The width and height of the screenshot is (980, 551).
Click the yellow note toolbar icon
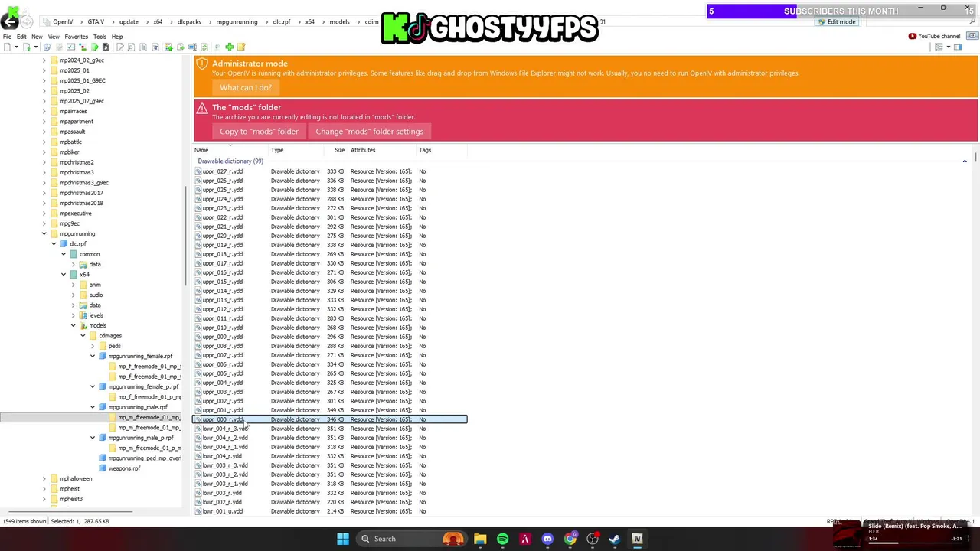[x=241, y=47]
